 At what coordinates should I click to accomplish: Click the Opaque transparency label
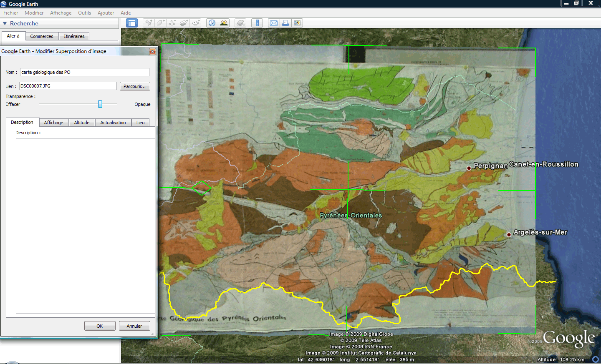tap(142, 104)
